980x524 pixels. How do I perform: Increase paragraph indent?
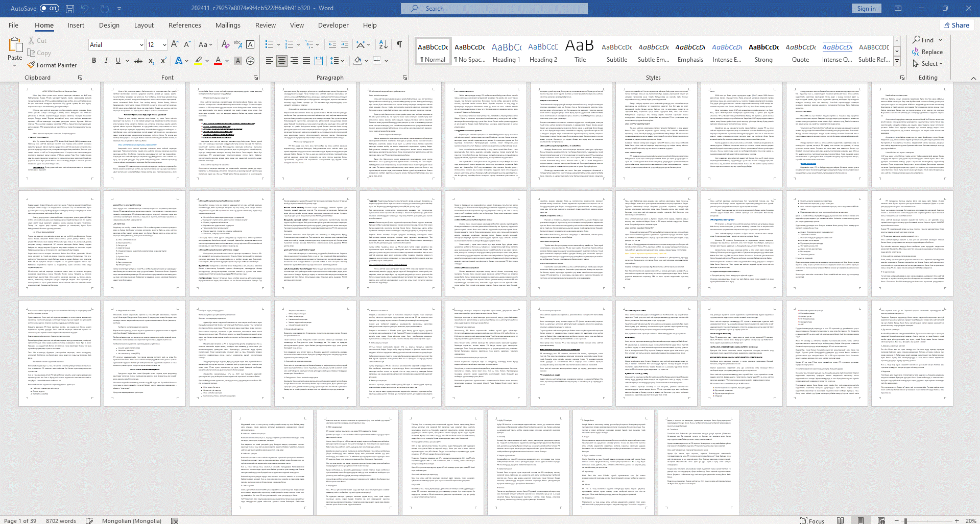(345, 44)
